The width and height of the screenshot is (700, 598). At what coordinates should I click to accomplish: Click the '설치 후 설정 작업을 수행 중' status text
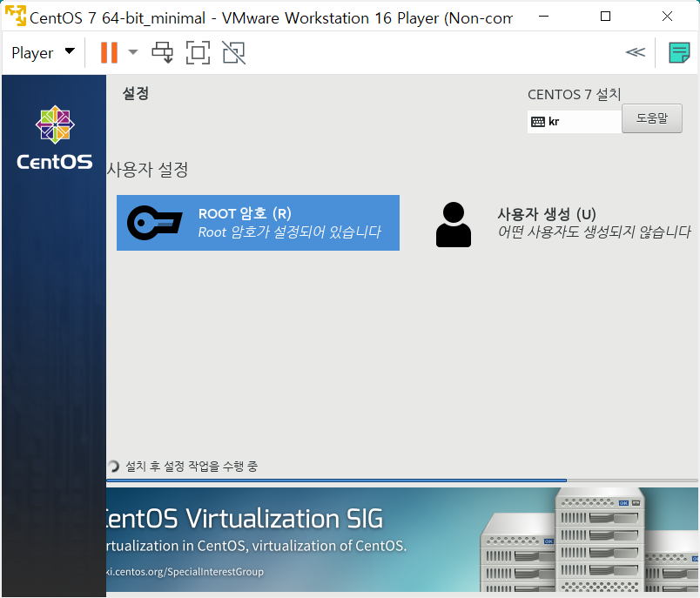[x=192, y=467]
